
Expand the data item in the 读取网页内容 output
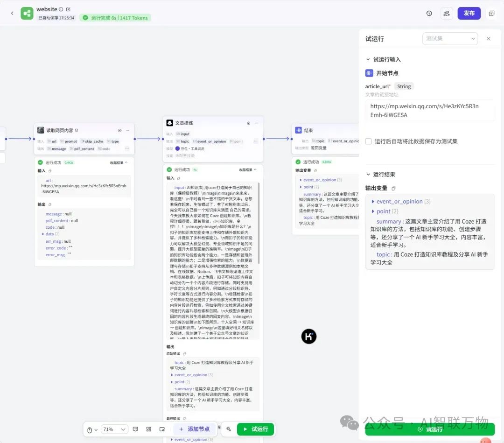click(43, 234)
